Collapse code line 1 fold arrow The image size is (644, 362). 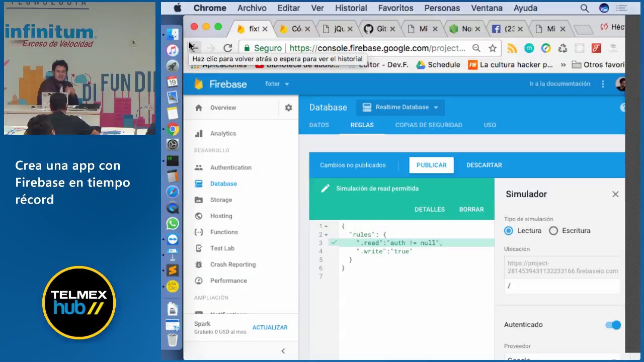(x=326, y=227)
